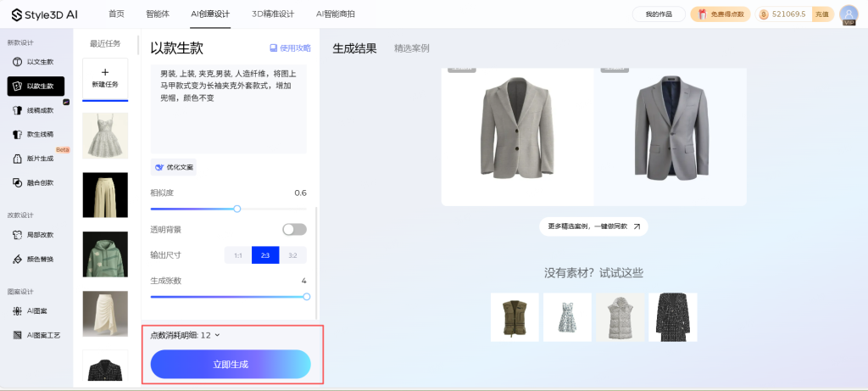Switch to the AI智能商拍 tab
The image size is (868, 391).
[336, 14]
